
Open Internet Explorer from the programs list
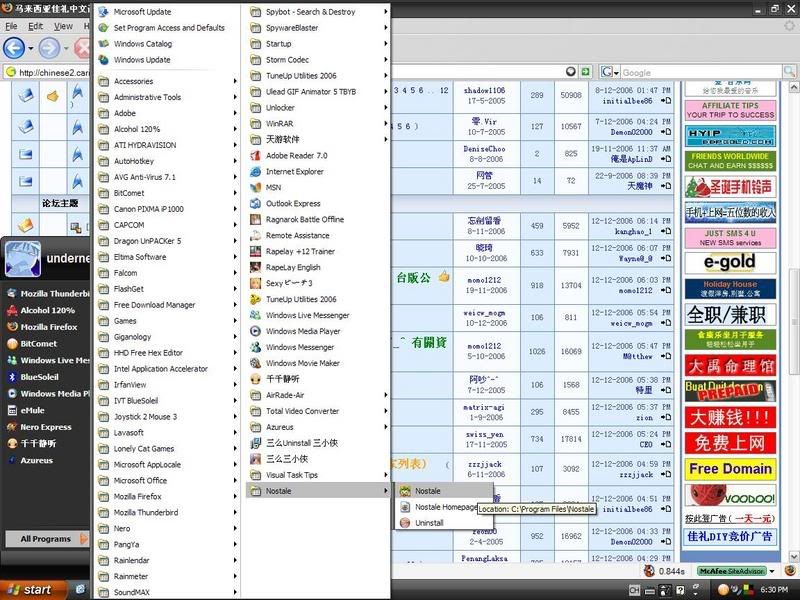(x=294, y=171)
